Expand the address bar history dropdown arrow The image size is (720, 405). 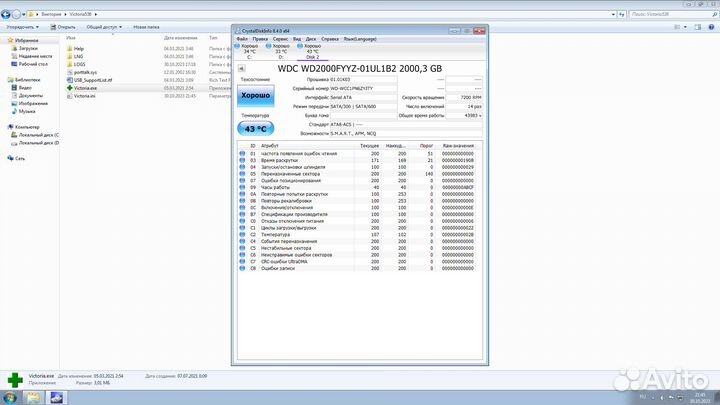613,14
